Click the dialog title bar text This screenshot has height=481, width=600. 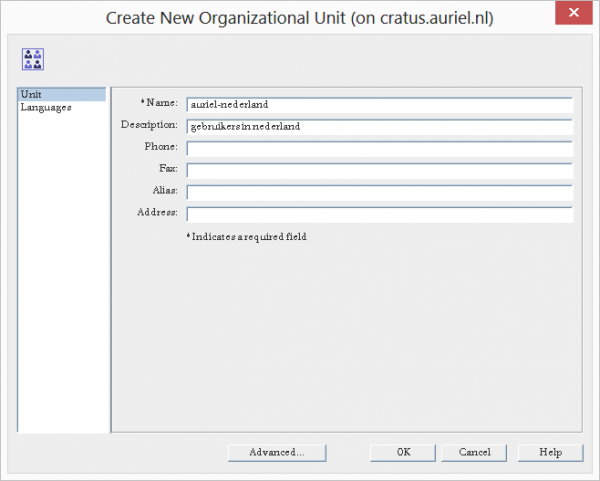[299, 17]
